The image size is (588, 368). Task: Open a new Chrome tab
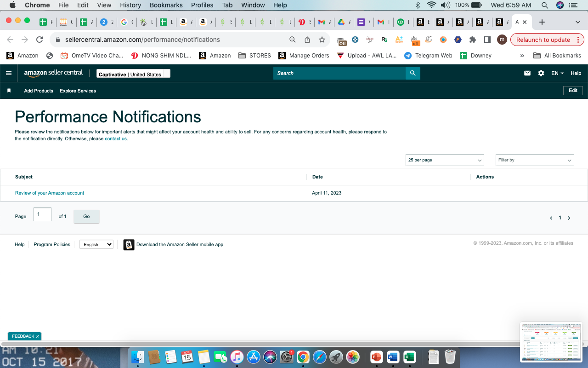tap(542, 22)
